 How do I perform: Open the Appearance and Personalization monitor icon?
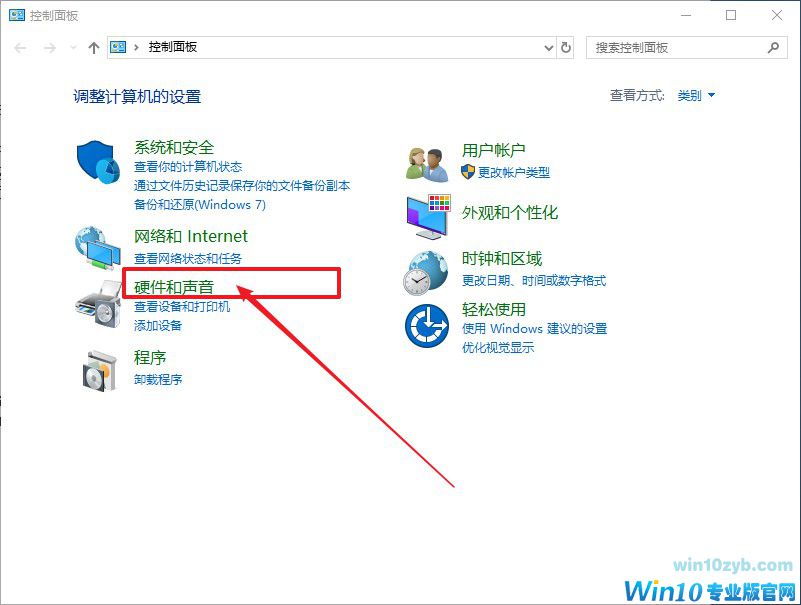(428, 217)
